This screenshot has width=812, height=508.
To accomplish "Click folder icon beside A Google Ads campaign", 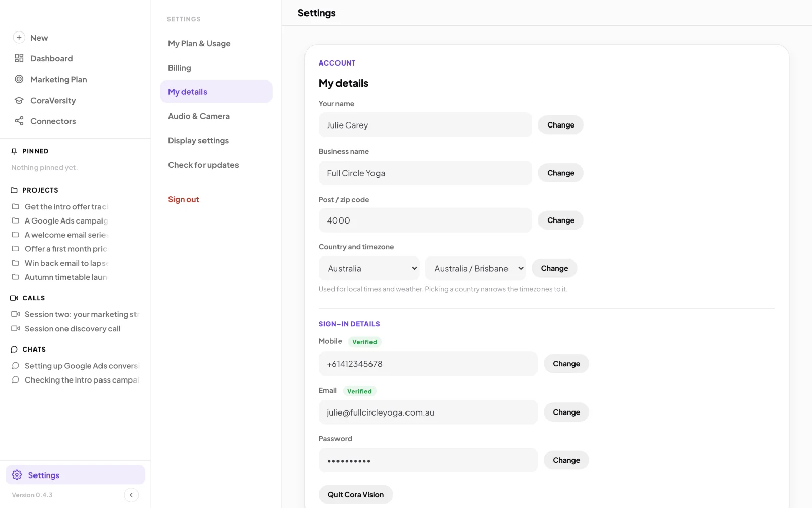I will [16, 220].
